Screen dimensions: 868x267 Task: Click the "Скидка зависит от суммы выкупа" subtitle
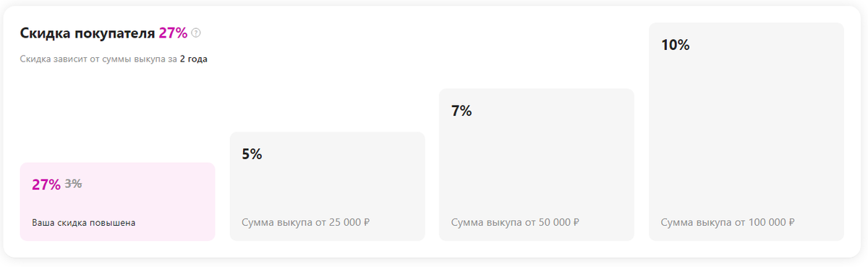point(93,59)
